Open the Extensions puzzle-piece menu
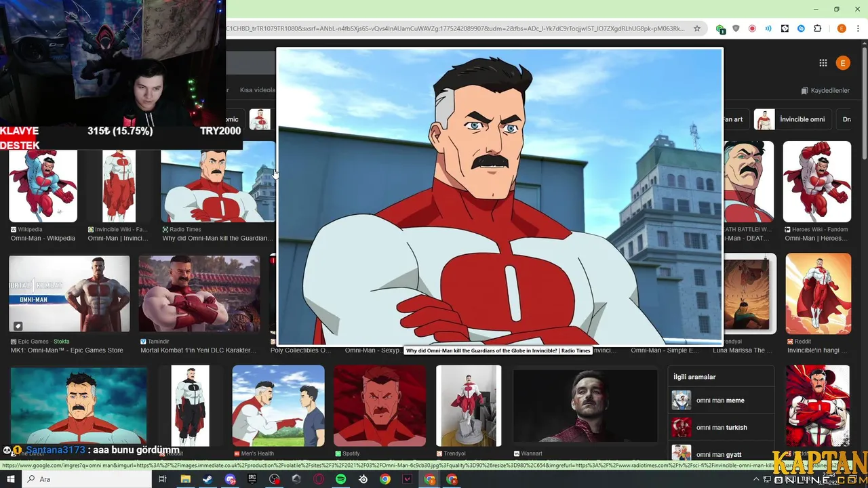868x488 pixels. click(x=817, y=28)
